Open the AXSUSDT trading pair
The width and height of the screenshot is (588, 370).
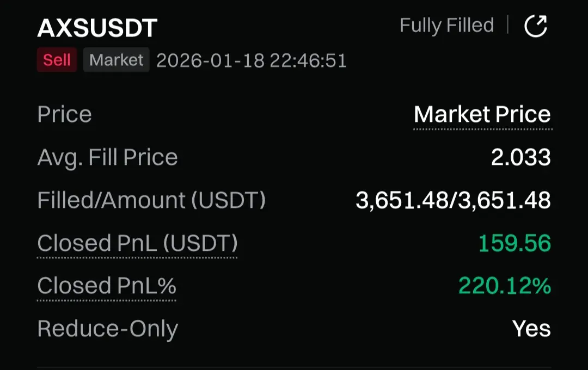pyautogui.click(x=97, y=28)
